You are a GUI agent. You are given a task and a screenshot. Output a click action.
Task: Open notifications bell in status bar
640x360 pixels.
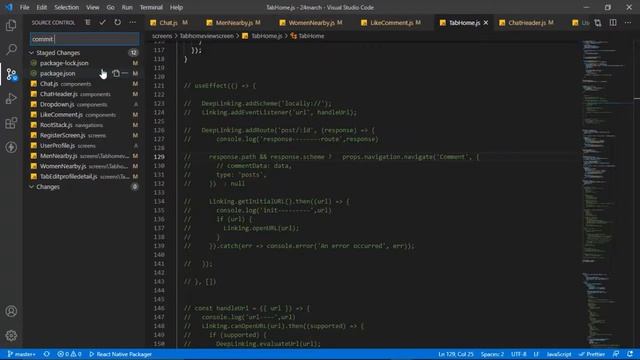630,354
